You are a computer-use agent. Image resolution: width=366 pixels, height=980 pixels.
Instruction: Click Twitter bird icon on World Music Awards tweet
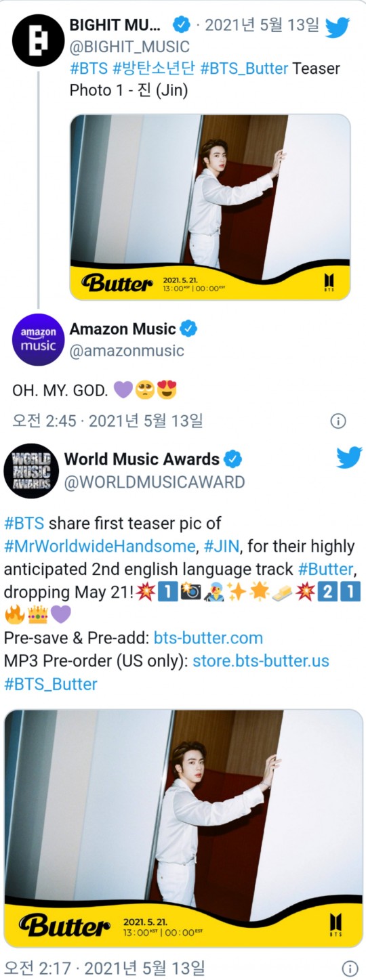[x=349, y=458]
